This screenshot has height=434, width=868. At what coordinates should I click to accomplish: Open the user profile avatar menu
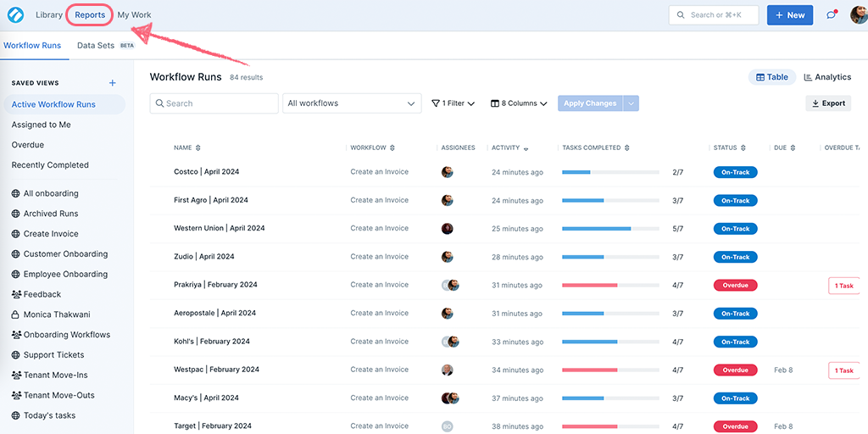860,15
